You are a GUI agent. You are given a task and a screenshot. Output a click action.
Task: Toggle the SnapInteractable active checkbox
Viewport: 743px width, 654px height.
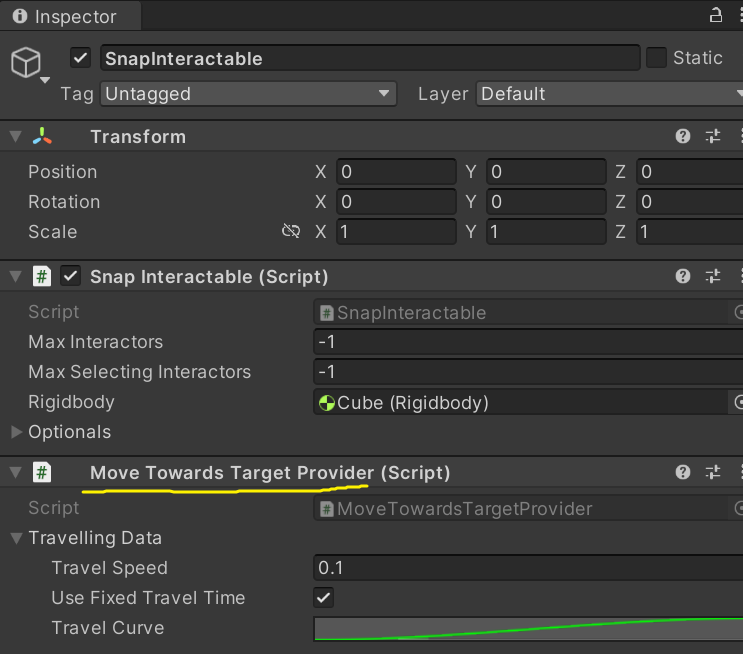click(81, 58)
